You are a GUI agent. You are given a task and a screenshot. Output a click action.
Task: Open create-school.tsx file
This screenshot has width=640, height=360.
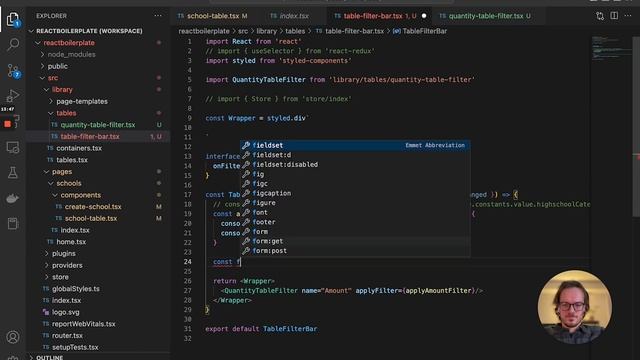pyautogui.click(x=93, y=207)
